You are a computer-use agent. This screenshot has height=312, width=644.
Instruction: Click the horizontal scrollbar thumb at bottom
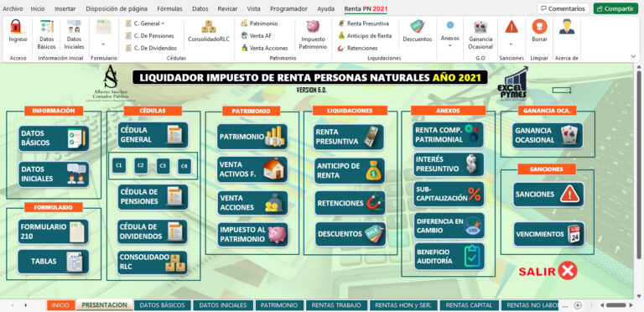coord(616,305)
